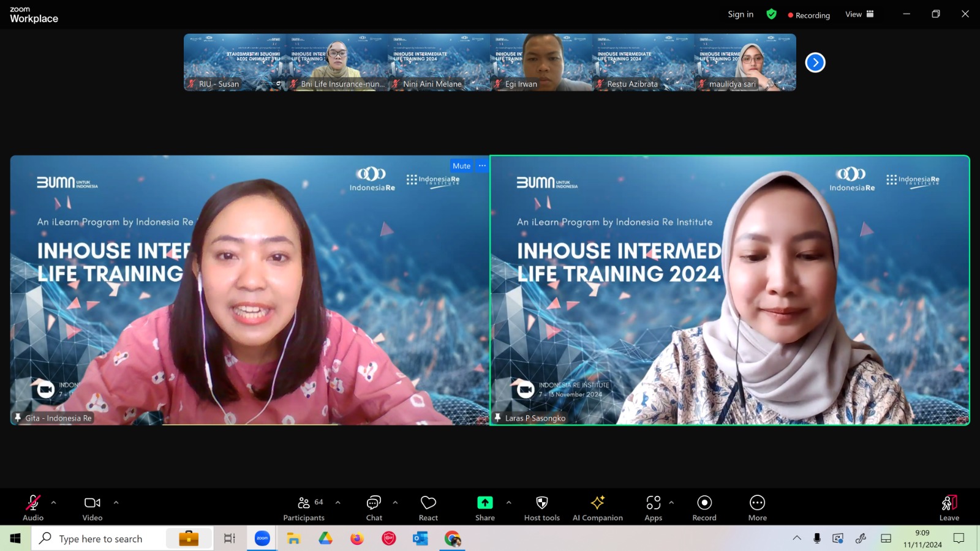The width and height of the screenshot is (980, 551).
Task: Open Task View in taskbar
Action: (x=230, y=539)
